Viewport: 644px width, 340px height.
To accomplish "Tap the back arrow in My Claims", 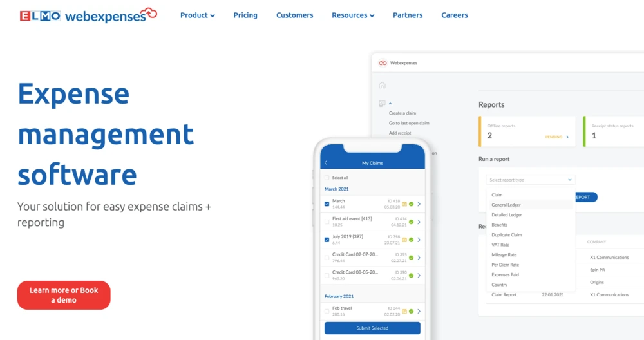I will [326, 163].
